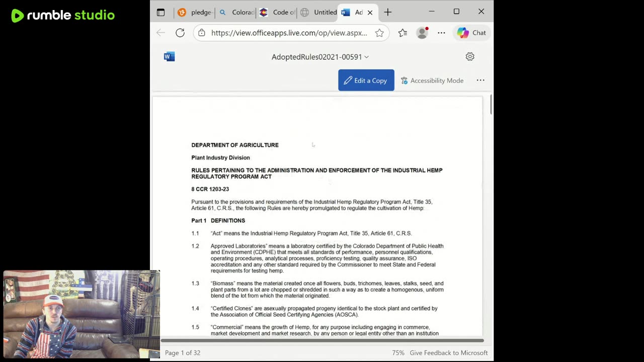Open more options ellipsis beside Accessibility Mode
Screen dimensions: 644x362
480,80
